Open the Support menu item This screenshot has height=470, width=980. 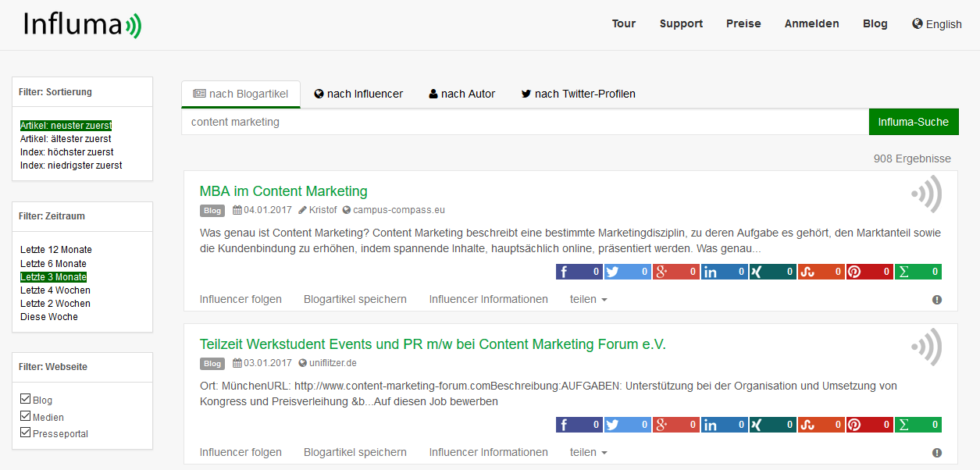(x=681, y=23)
